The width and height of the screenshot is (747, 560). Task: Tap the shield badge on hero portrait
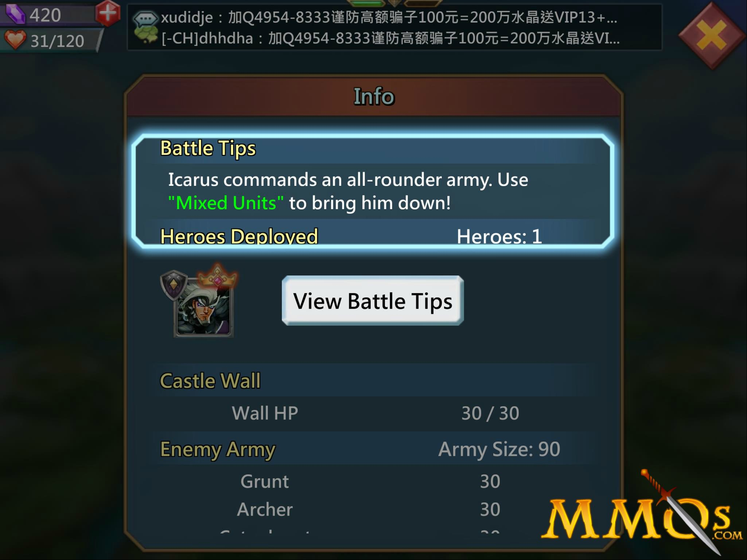tap(174, 285)
